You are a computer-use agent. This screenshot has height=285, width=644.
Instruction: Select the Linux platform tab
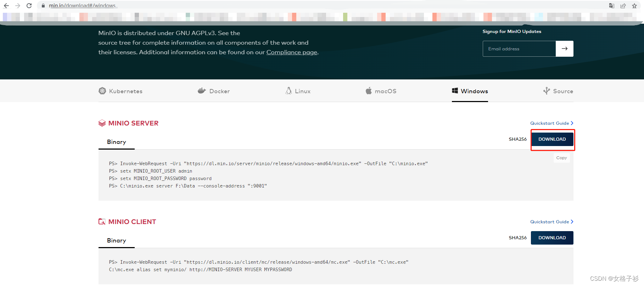click(x=298, y=91)
